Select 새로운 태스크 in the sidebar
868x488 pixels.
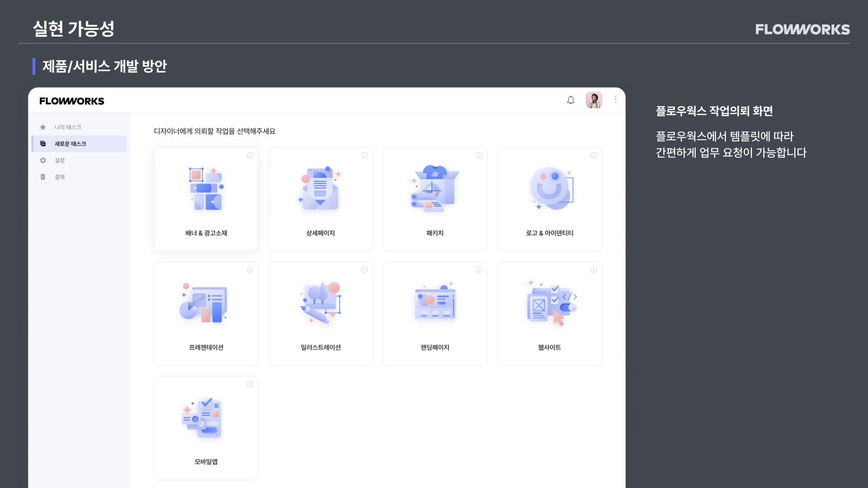coord(79,144)
